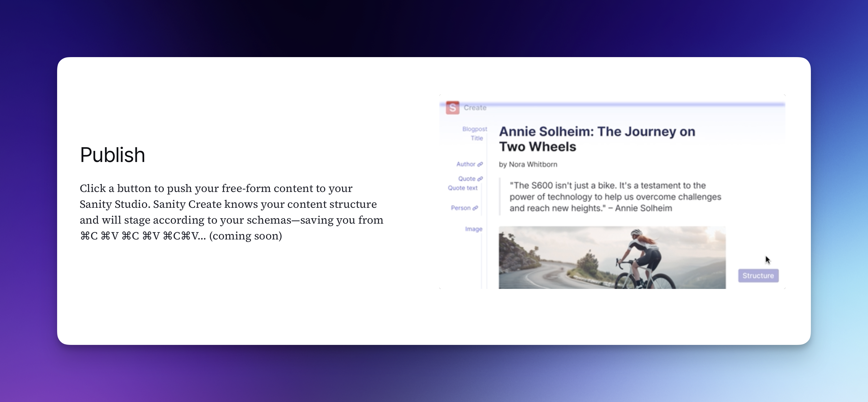Click the Create label in header

(x=475, y=108)
